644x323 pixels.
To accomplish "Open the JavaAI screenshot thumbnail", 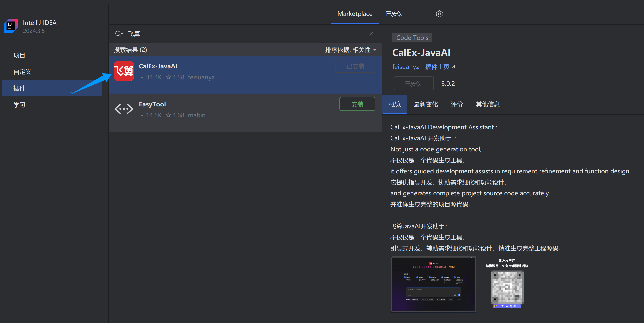I will pyautogui.click(x=433, y=284).
